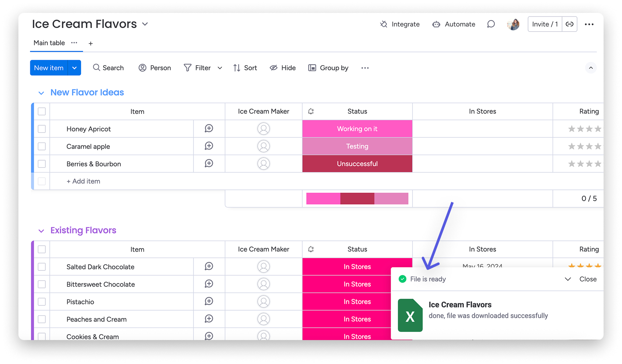The width and height of the screenshot is (622, 364).
Task: Open the New item dropdown arrow
Action: [x=74, y=68]
